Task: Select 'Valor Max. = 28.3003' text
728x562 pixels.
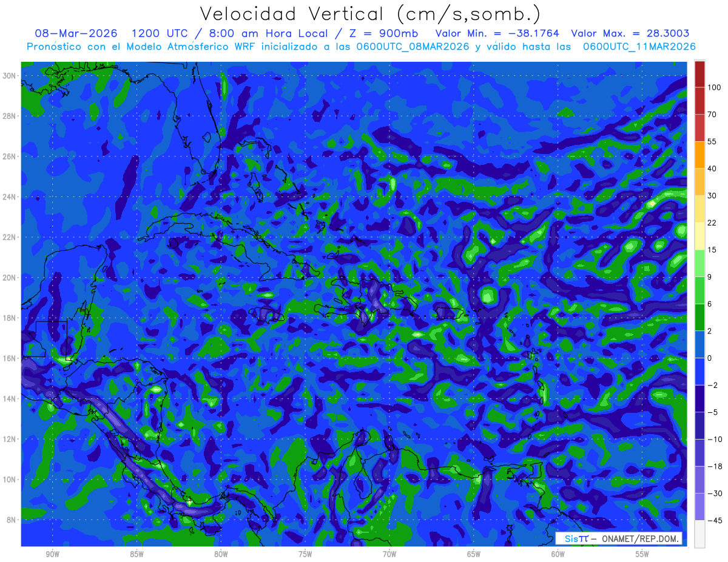Action: coord(630,33)
